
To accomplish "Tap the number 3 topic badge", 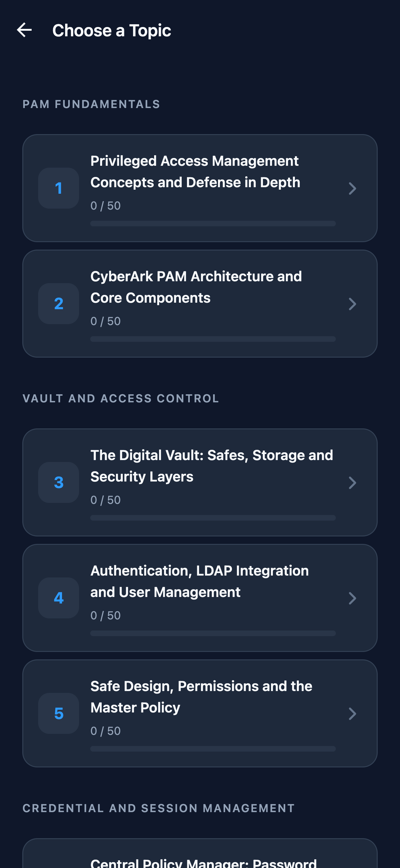I will tap(59, 482).
